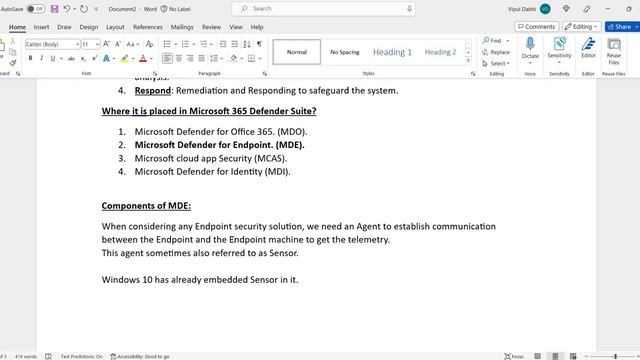Adjust the zoom slider
Viewport: 640px width, 360px height.
pyautogui.click(x=616, y=356)
